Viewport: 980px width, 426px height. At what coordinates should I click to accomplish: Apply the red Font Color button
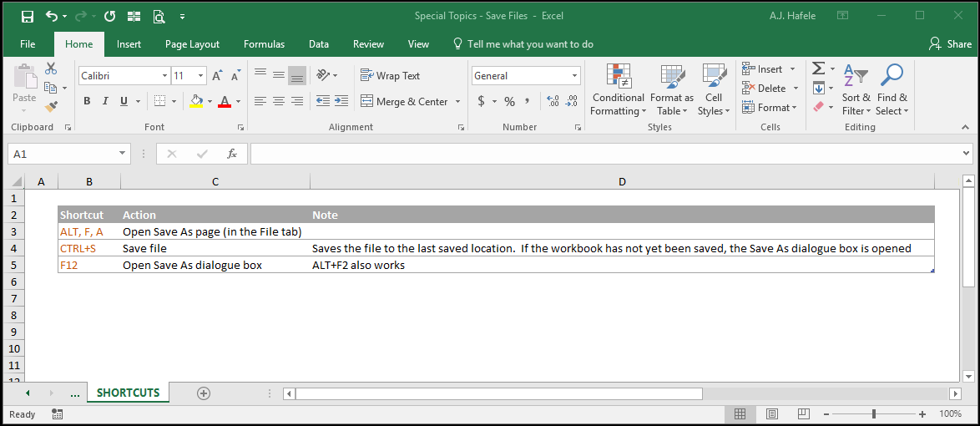[225, 101]
